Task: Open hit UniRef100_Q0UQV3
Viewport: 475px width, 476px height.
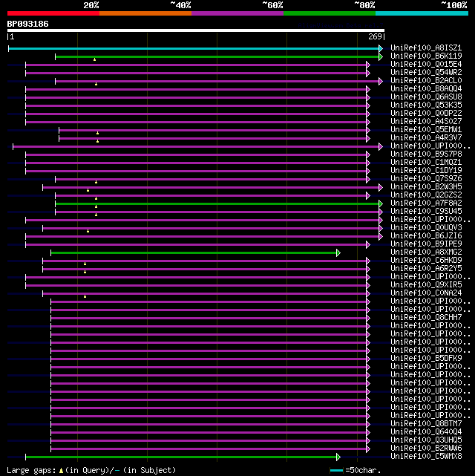Action: 426,228
